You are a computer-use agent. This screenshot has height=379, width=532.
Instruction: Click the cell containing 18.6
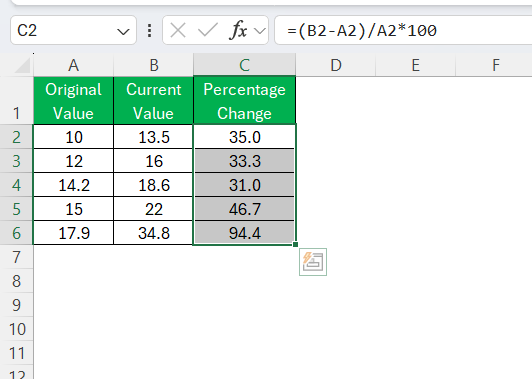[x=153, y=185]
